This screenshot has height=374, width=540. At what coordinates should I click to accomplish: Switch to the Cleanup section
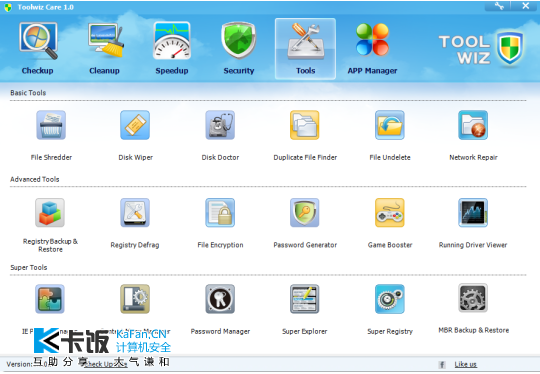105,49
